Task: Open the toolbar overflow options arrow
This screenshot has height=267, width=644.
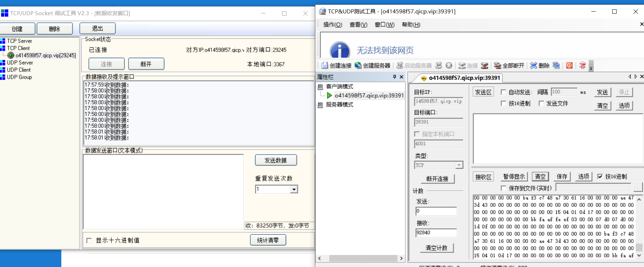Action: (x=591, y=66)
